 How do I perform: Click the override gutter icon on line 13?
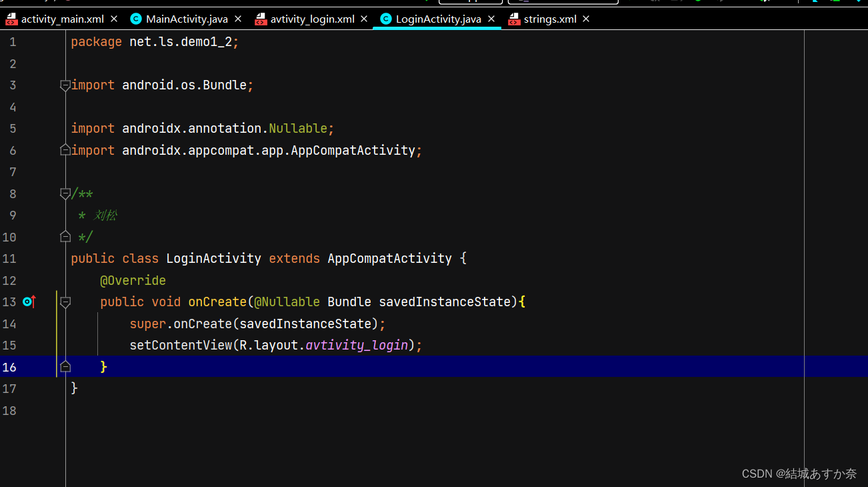28,302
